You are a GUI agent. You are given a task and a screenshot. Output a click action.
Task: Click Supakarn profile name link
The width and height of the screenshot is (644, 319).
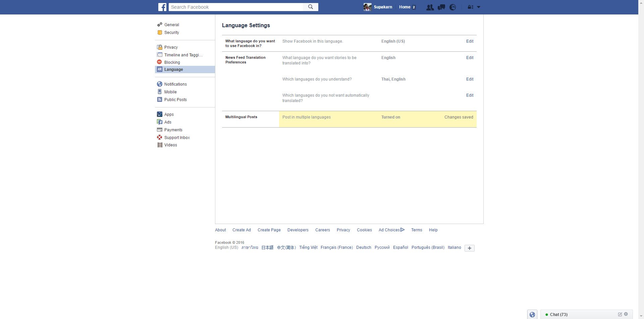tap(383, 7)
